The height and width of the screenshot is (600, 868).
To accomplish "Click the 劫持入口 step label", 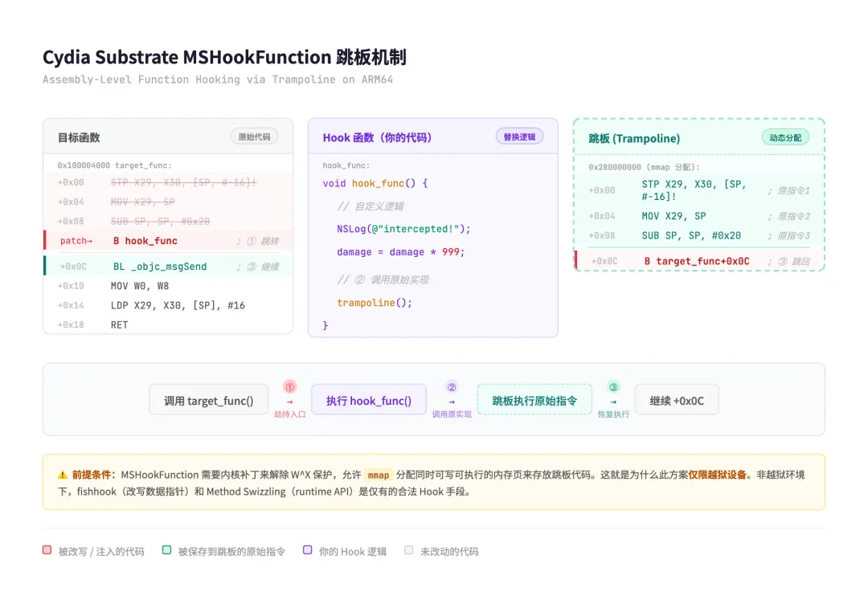I will (289, 414).
